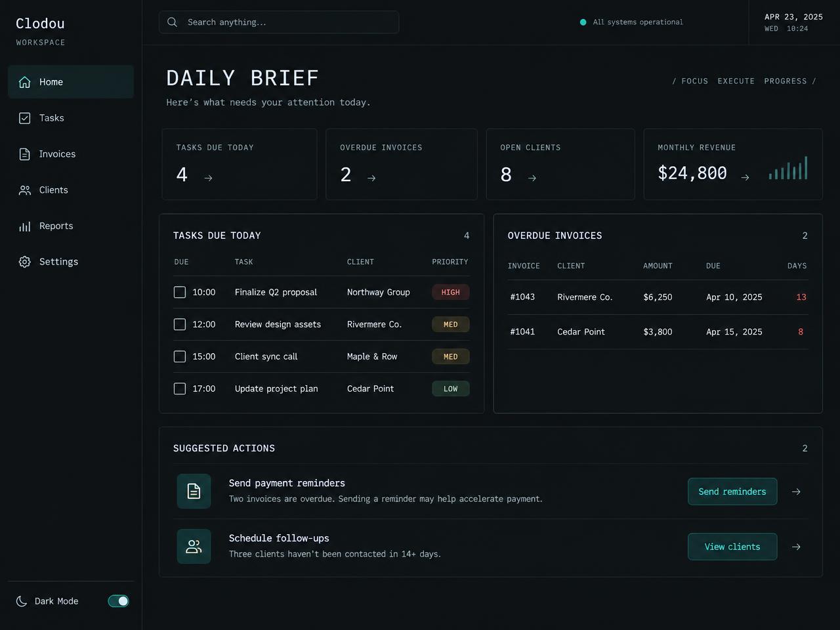The height and width of the screenshot is (630, 840).
Task: Toggle the Dark Mode switch off
Action: pos(119,601)
